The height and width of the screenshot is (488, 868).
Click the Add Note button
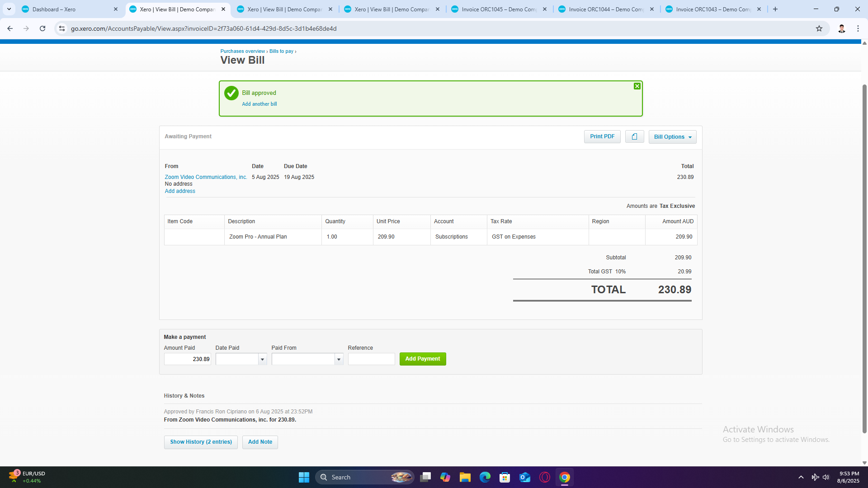click(260, 442)
